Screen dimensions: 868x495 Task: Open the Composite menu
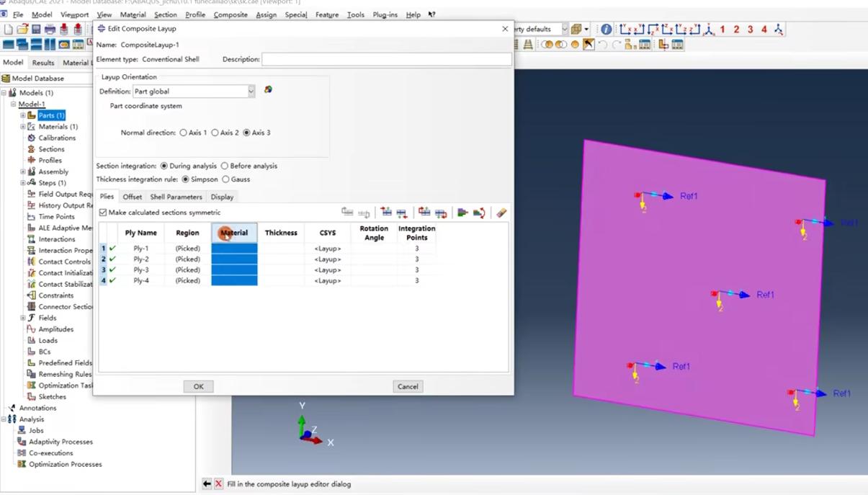tap(231, 14)
